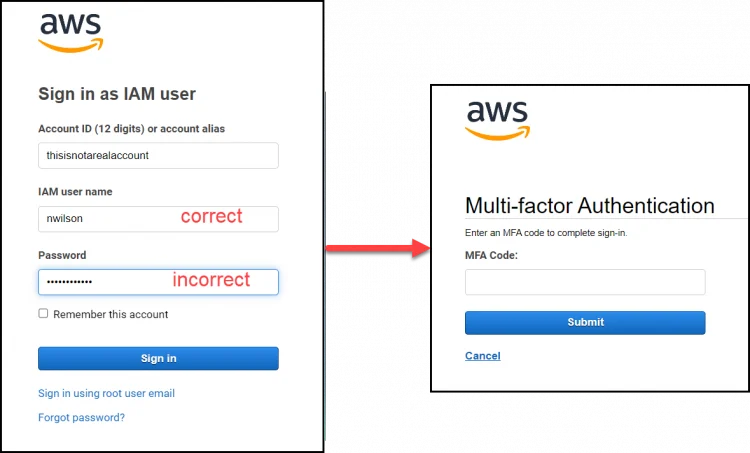Follow the Forgot password? link

81,417
